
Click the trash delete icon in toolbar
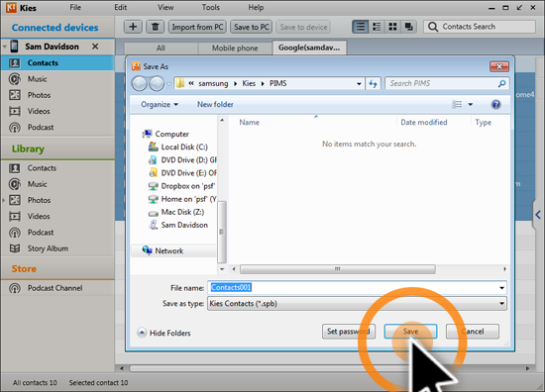[x=155, y=27]
